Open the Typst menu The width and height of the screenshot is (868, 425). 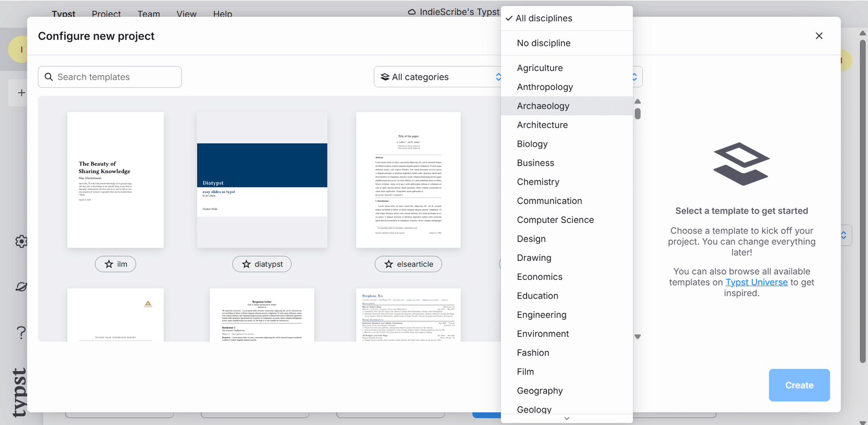click(64, 14)
